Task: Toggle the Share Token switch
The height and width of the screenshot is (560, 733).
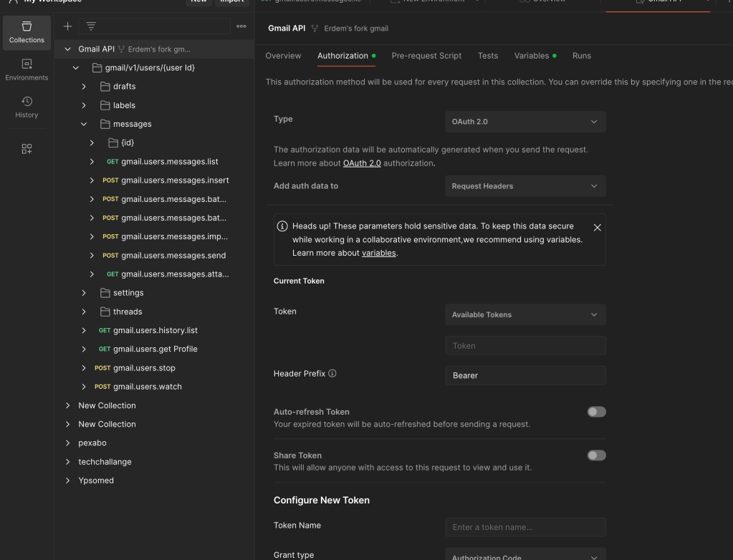Action: [596, 455]
